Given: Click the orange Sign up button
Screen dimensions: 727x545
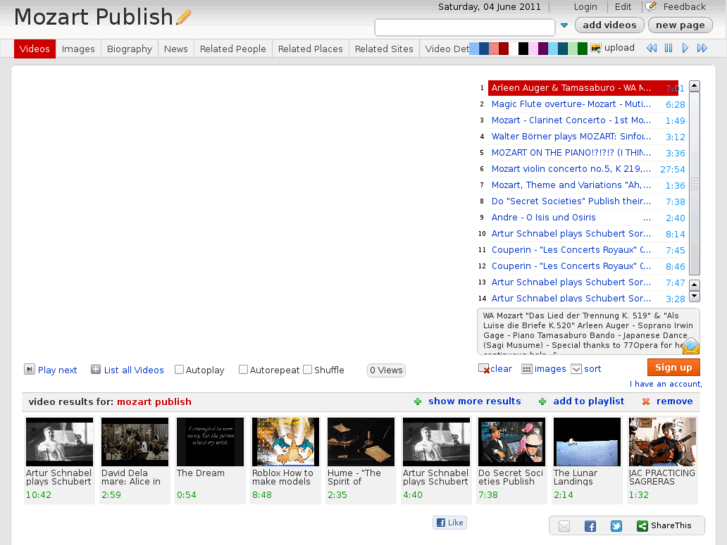Looking at the screenshot, I should [673, 367].
